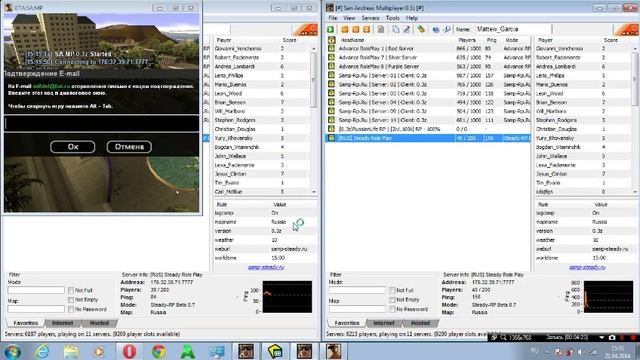Enable Not Empty filter in right window
This screenshot has height=360, width=640.
coord(392,300)
